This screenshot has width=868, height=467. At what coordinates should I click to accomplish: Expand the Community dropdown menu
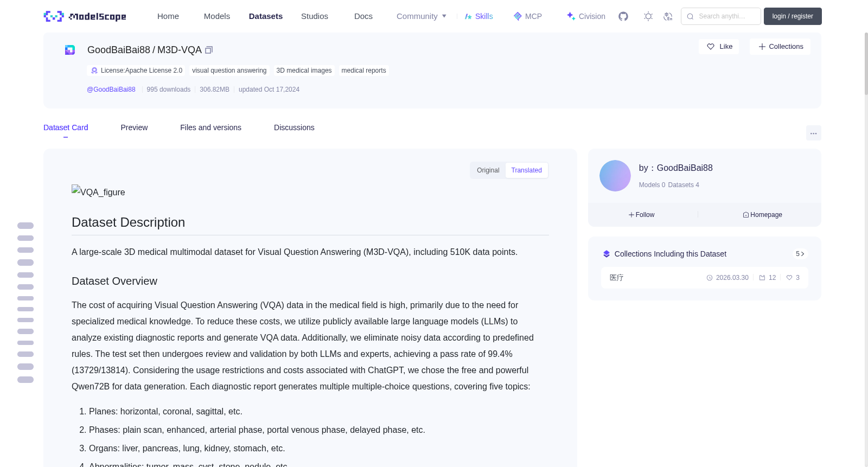click(x=422, y=16)
